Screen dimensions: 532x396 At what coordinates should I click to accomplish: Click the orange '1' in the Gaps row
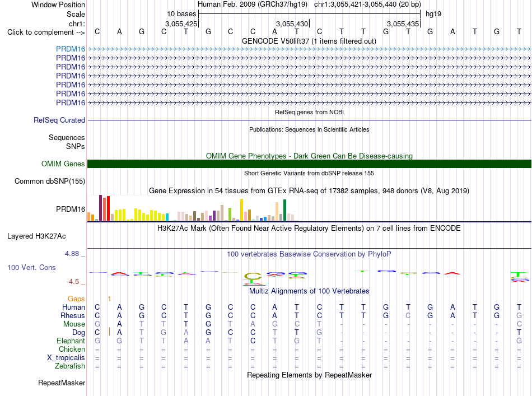(109, 299)
